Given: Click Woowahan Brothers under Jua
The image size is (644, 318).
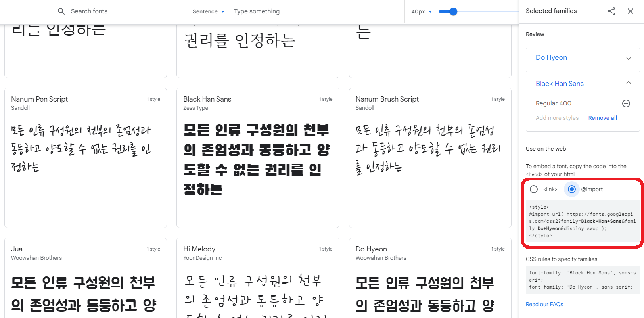Looking at the screenshot, I should coord(36,258).
